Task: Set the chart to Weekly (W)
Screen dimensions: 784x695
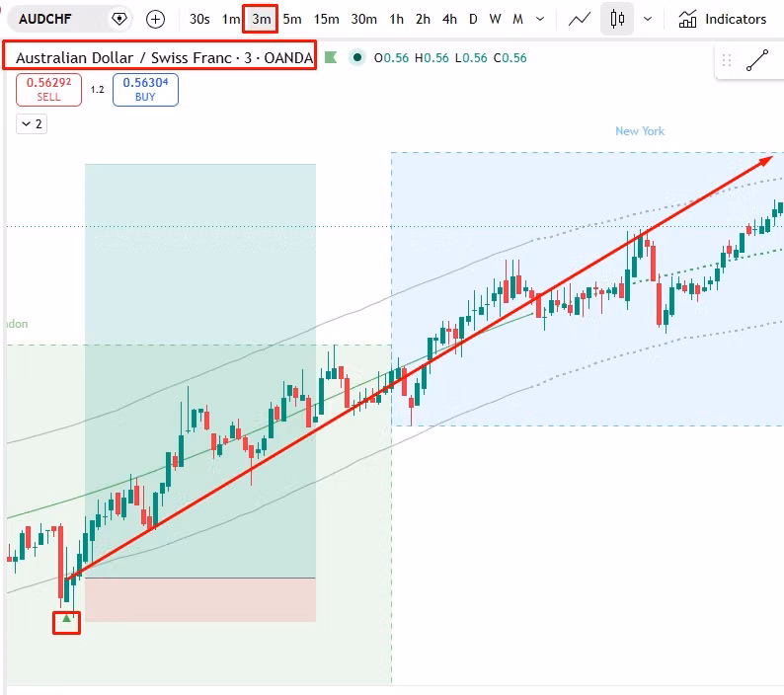Action: coord(495,19)
